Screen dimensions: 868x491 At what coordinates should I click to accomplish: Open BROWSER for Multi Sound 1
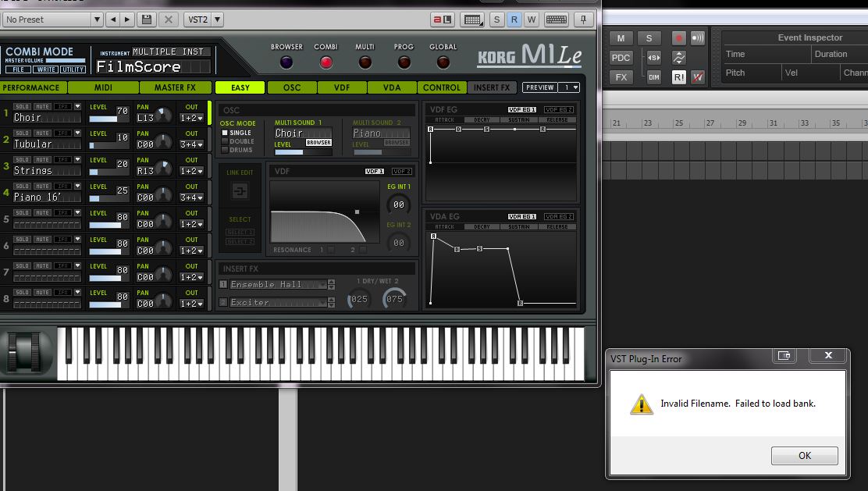click(x=318, y=143)
